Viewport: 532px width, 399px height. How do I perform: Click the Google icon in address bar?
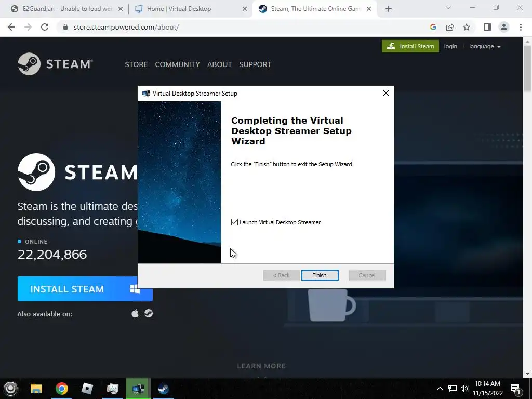tap(433, 27)
